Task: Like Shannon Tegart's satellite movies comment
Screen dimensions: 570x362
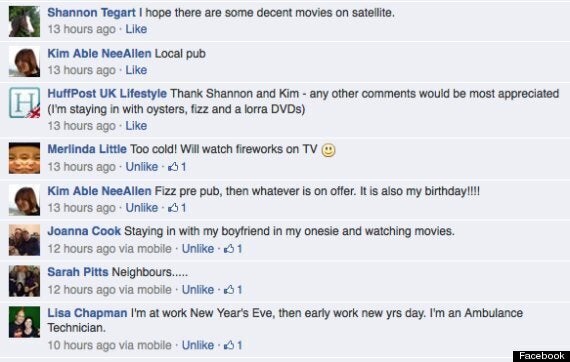Action: pos(136,29)
